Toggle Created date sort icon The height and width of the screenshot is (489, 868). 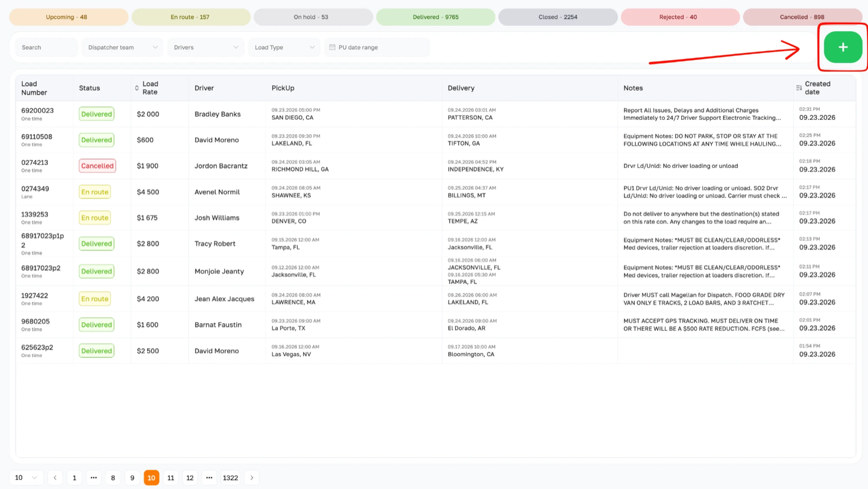(799, 88)
